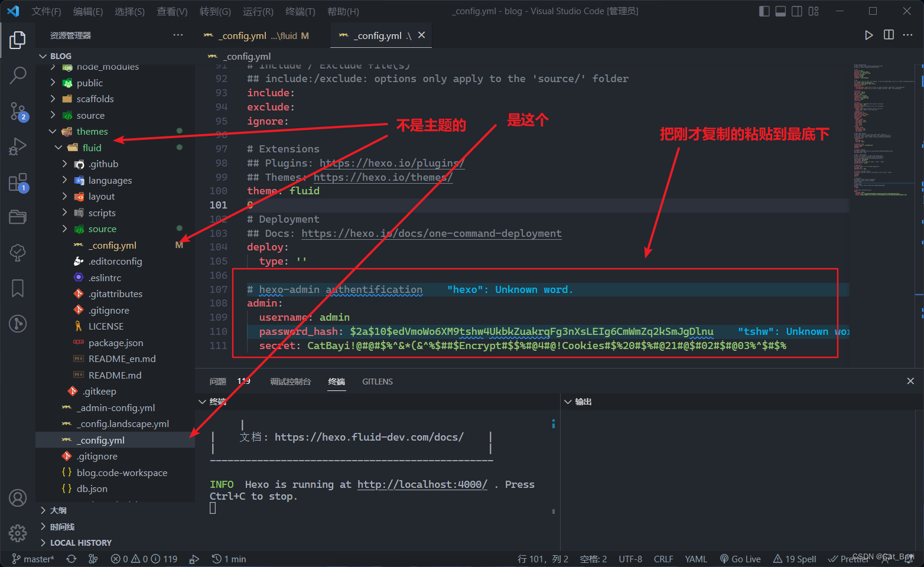Viewport: 924px width, 567px height.
Task: Click UTF-8 encoding in status bar
Action: click(x=630, y=559)
